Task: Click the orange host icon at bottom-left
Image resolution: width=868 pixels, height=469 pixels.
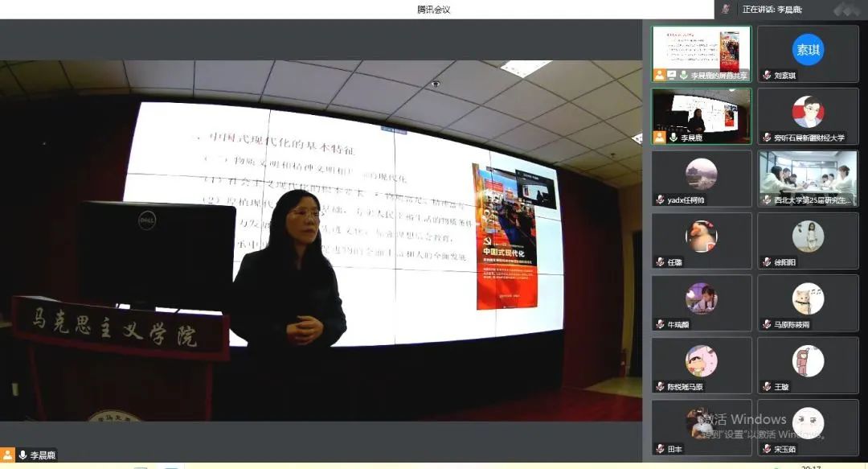Action: click(8, 455)
